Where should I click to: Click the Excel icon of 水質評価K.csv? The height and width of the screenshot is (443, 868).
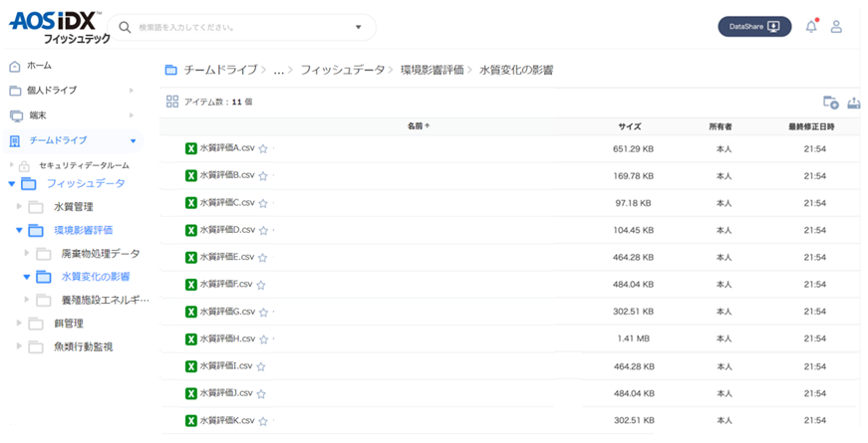tap(191, 420)
